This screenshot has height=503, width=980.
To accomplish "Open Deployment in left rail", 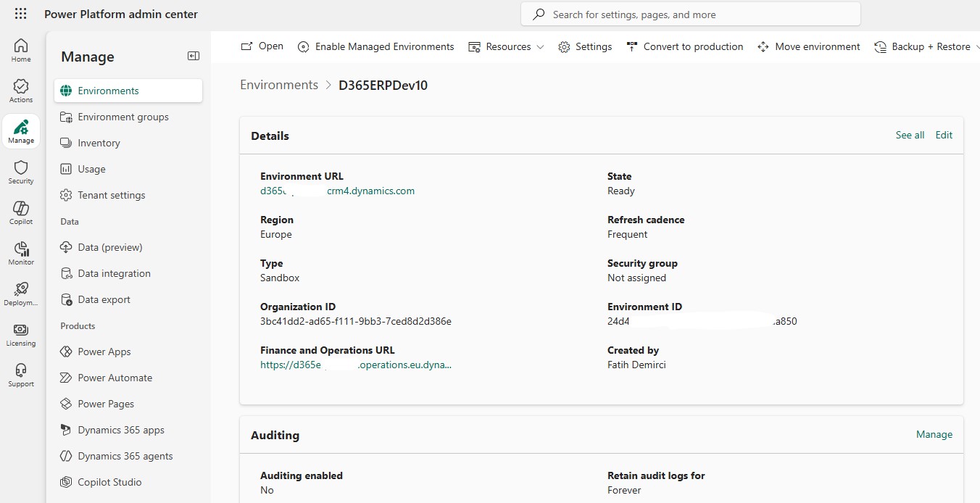I will pos(21,294).
